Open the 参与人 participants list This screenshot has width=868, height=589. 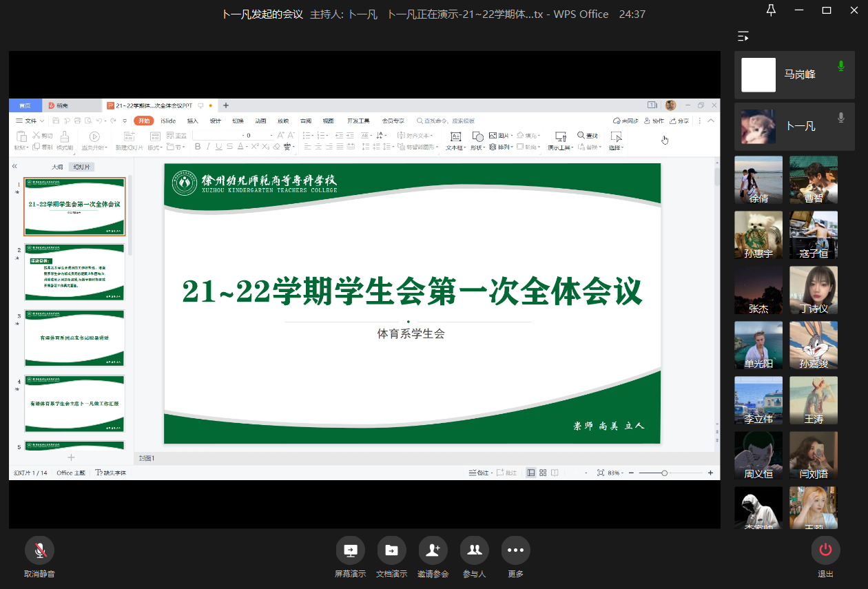tap(474, 550)
